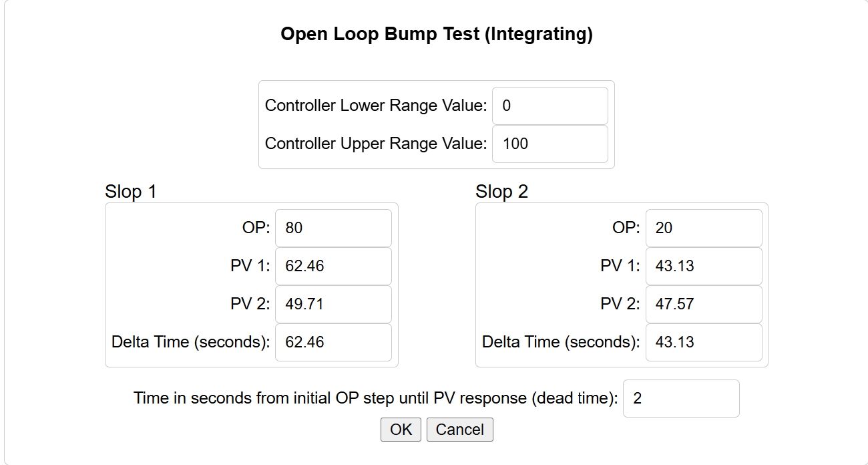The image size is (868, 465).
Task: Click the 'Controller Lower Range Value:' label
Action: pyautogui.click(x=376, y=106)
